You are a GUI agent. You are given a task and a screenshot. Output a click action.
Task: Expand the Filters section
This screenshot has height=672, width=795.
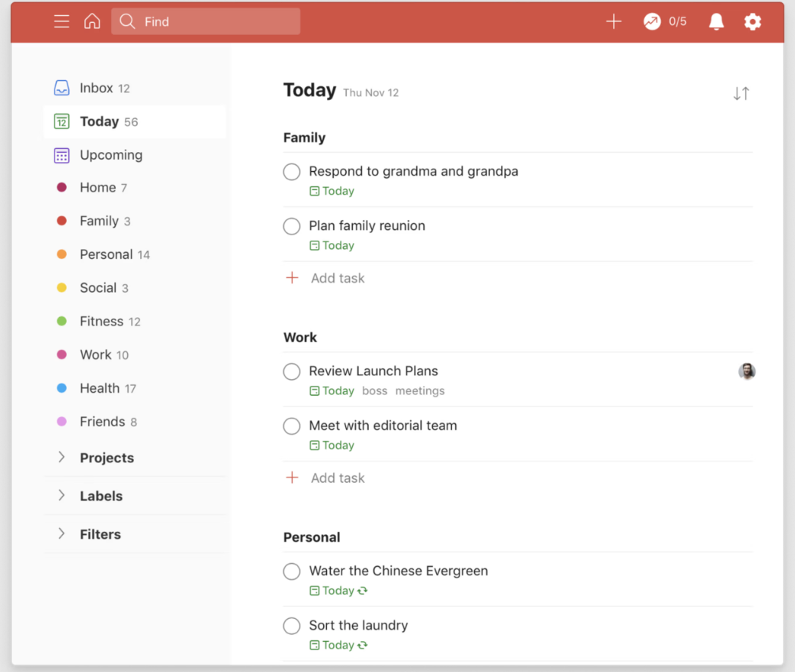[61, 534]
